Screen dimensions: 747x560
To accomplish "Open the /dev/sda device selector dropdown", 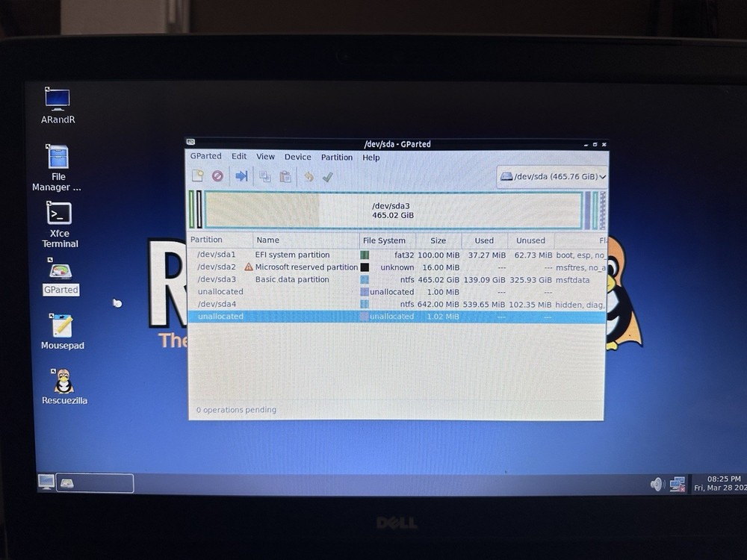I will (x=553, y=177).
